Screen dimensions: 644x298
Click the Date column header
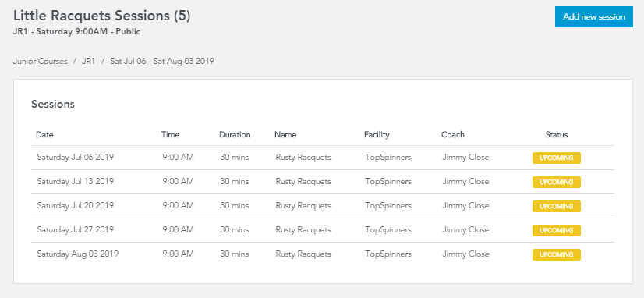pyautogui.click(x=44, y=134)
